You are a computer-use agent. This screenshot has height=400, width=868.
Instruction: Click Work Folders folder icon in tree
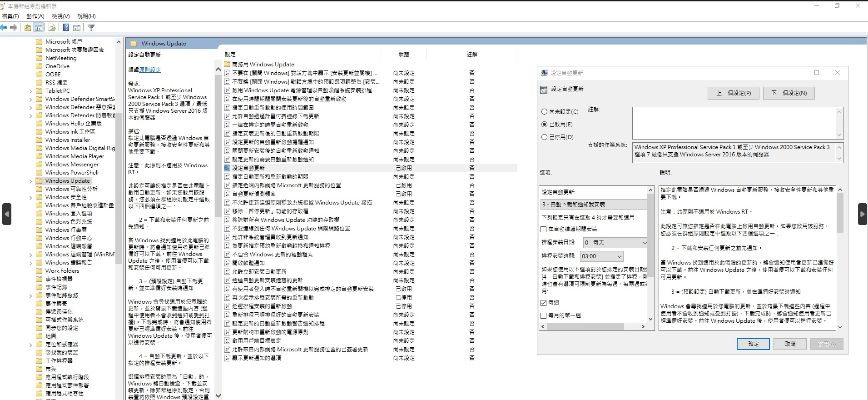pyautogui.click(x=39, y=271)
